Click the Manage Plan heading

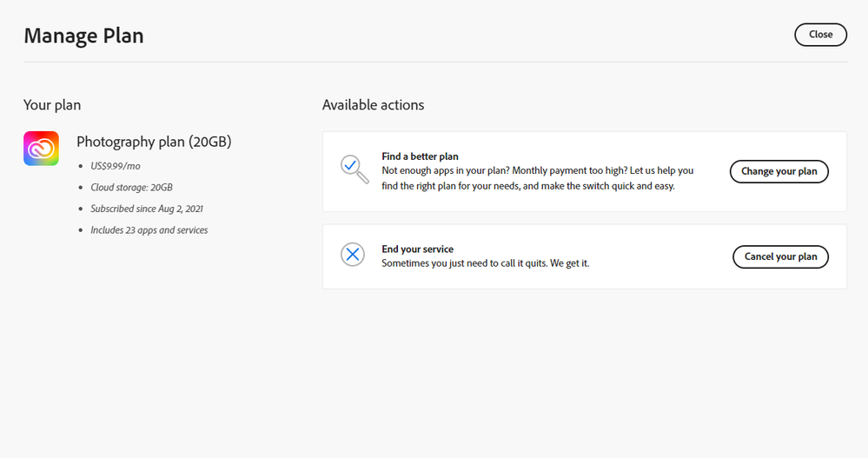pos(83,36)
